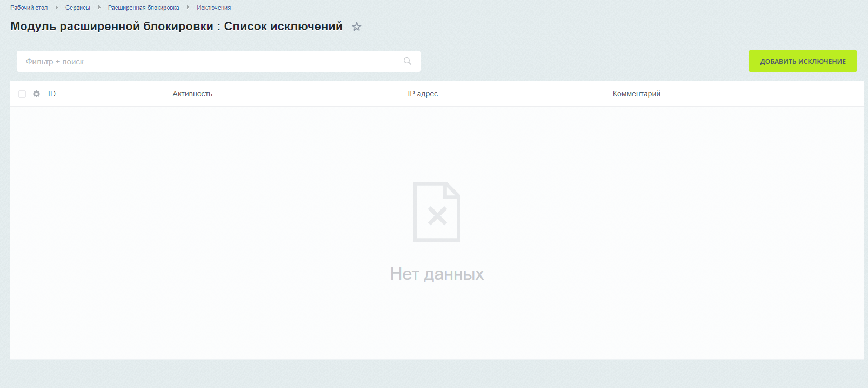Click the search magnifier in the filter field
The height and width of the screenshot is (388, 868).
pos(408,61)
